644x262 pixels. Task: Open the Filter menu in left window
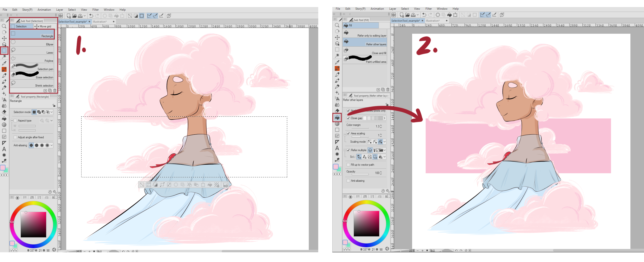[x=96, y=10]
